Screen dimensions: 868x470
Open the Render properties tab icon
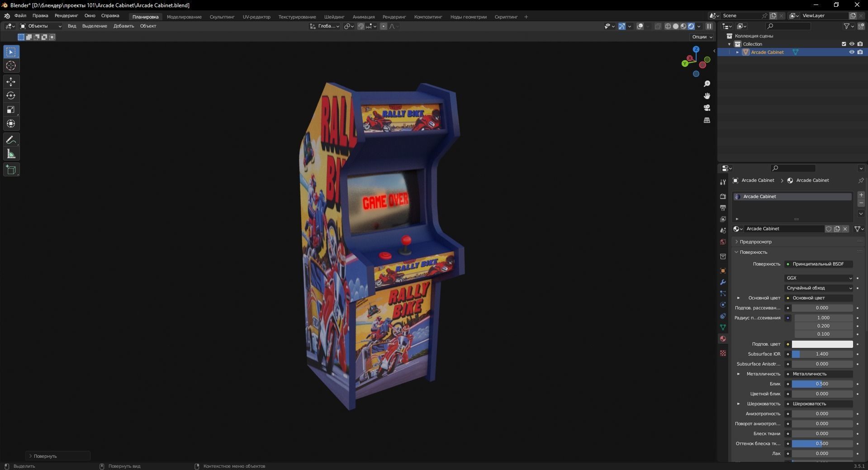(x=723, y=196)
